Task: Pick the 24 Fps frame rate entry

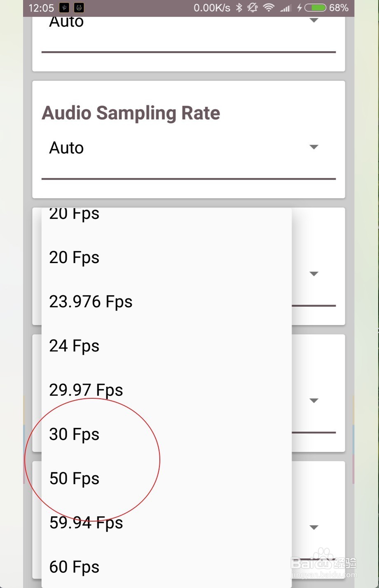Action: tap(74, 346)
